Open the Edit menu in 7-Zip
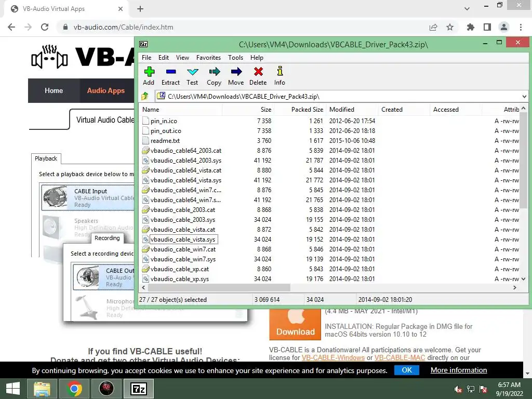Image resolution: width=532 pixels, height=399 pixels. pyautogui.click(x=164, y=58)
